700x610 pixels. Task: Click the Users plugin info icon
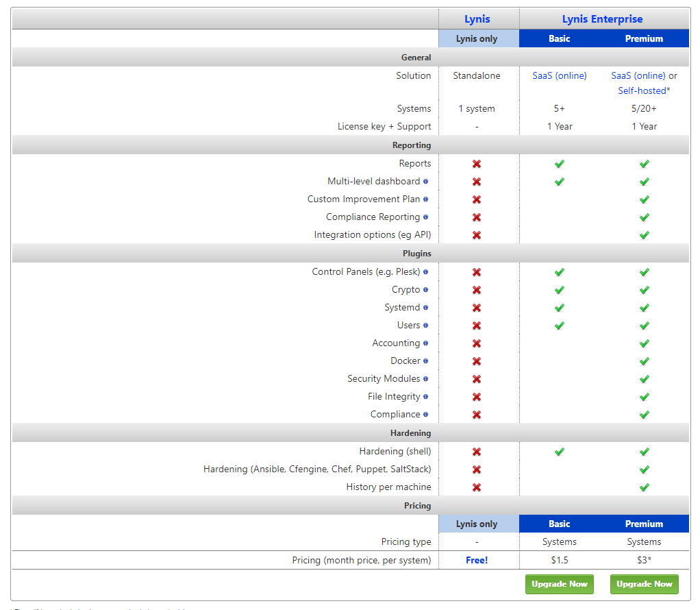pos(425,326)
